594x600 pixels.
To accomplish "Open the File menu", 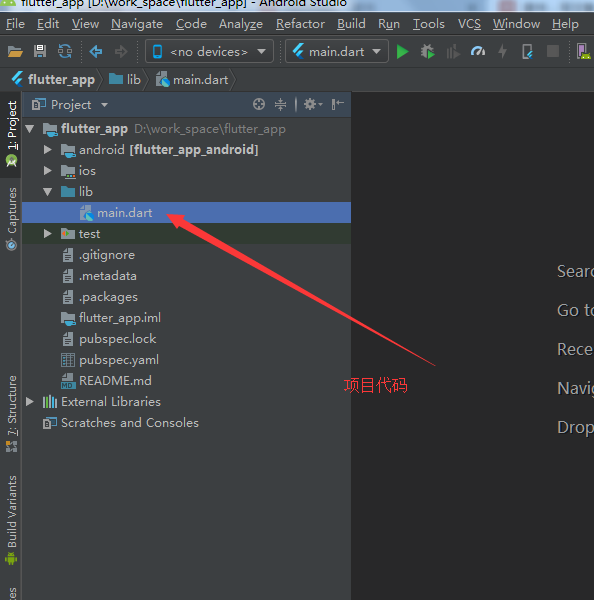I will point(15,24).
